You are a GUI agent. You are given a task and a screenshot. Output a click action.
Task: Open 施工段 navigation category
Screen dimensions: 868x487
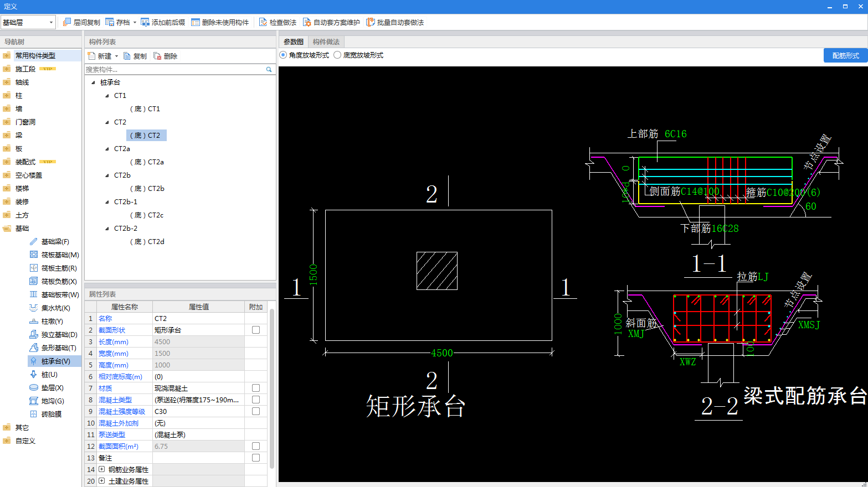coord(25,69)
